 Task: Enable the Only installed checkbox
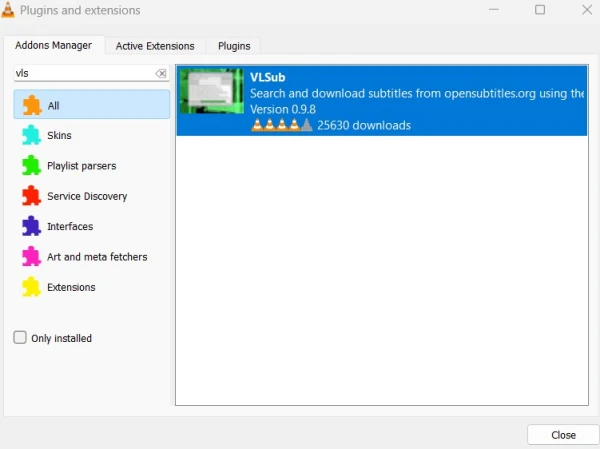20,338
